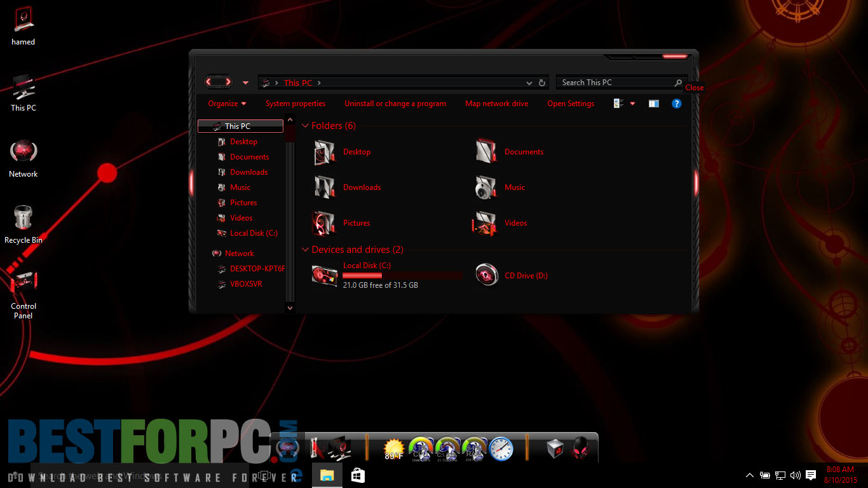
Task: Open System properties
Action: click(295, 104)
